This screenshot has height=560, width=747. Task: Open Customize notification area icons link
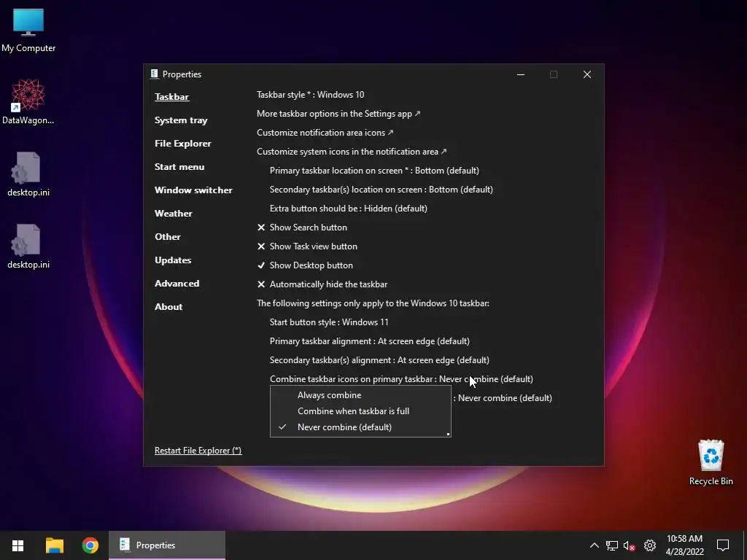(x=325, y=133)
